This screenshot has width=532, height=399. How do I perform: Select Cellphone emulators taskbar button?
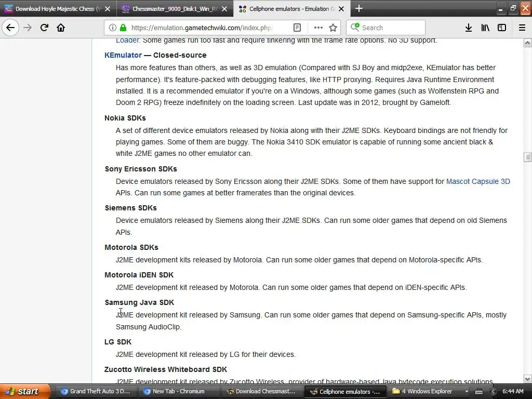coord(345,392)
